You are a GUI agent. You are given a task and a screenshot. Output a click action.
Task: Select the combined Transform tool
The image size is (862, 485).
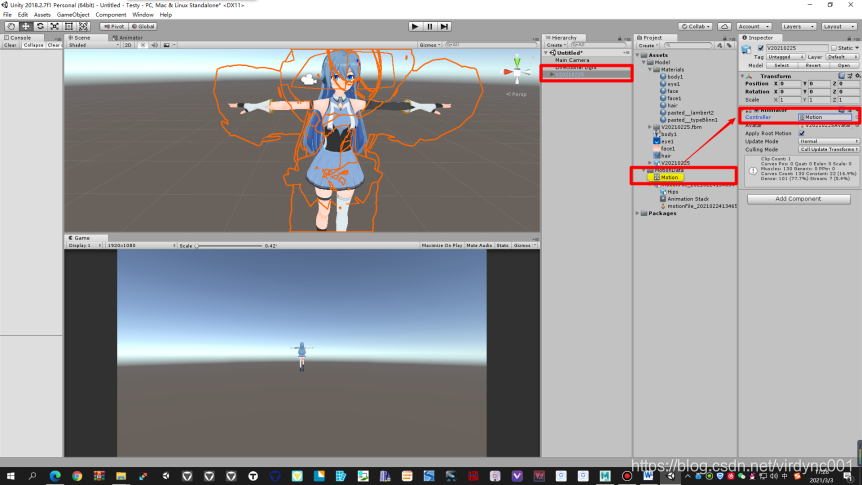pyautogui.click(x=84, y=26)
